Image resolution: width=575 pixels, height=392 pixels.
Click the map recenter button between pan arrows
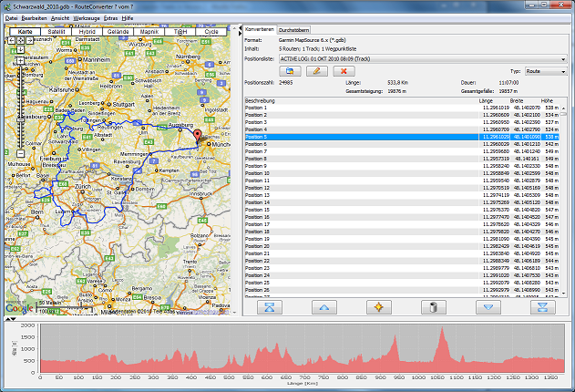21,41
